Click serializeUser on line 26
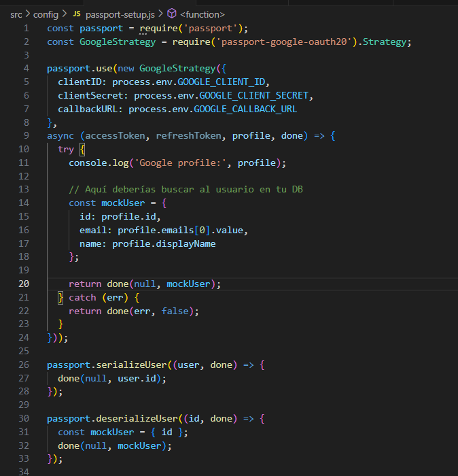This screenshot has width=458, height=476. 131,365
